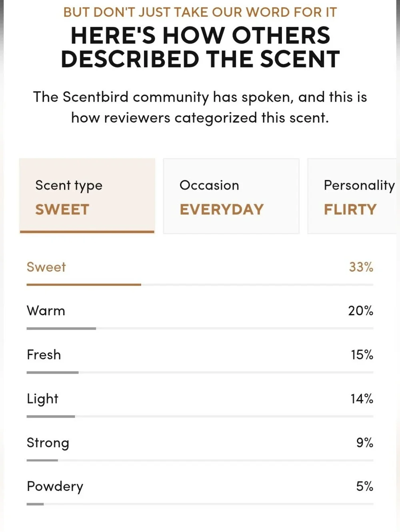The height and width of the screenshot is (532, 400).
Task: Open the Occasion tab
Action: pyautogui.click(x=231, y=196)
